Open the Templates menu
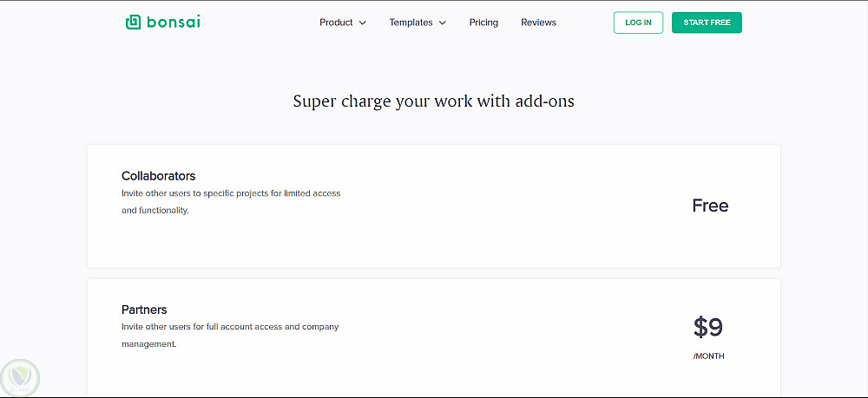This screenshot has height=398, width=868. click(x=411, y=23)
